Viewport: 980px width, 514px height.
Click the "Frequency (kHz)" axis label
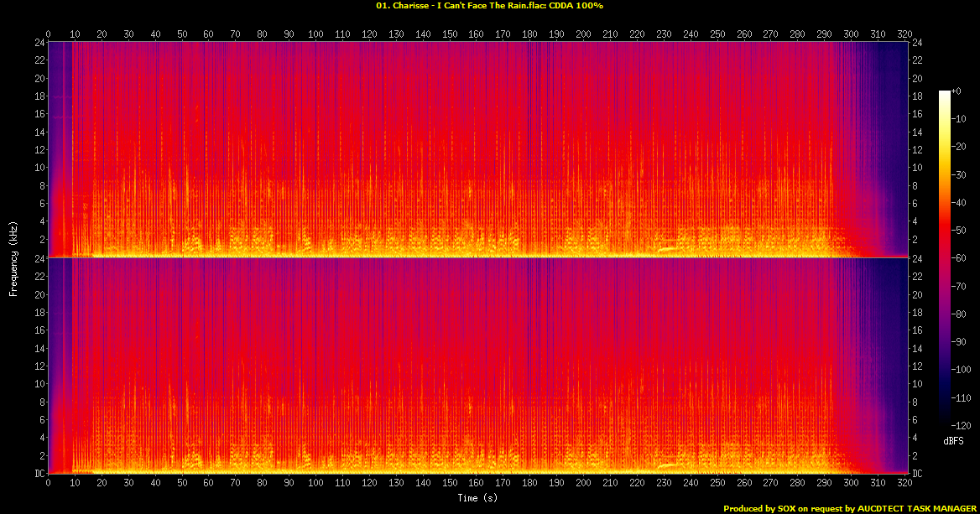click(13, 258)
